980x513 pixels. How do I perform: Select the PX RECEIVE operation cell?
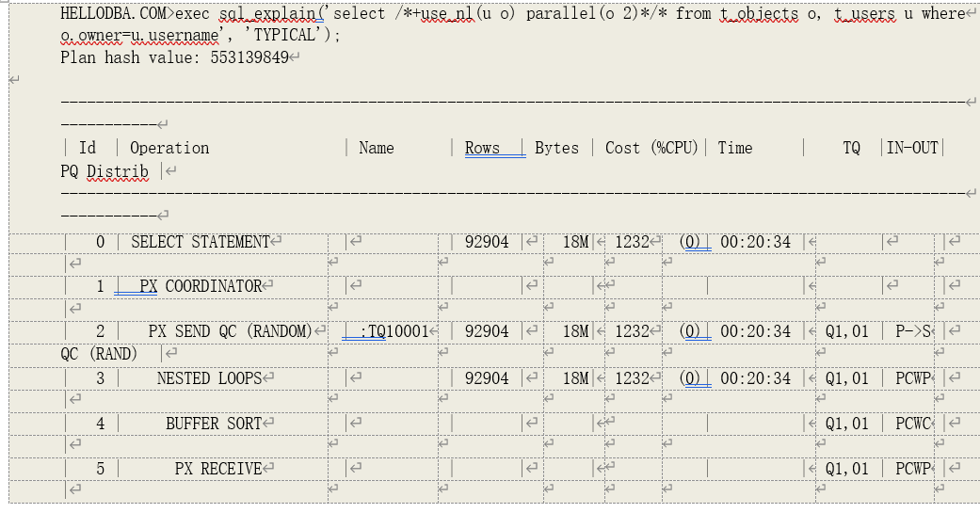[x=217, y=469]
